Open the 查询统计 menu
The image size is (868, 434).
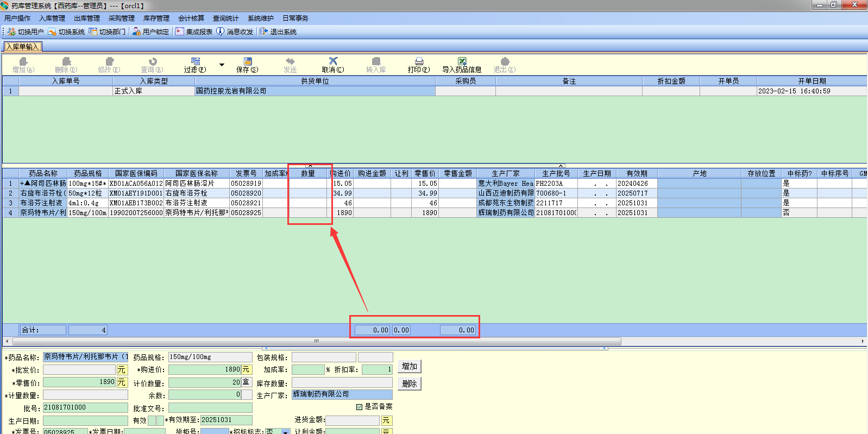tap(226, 18)
